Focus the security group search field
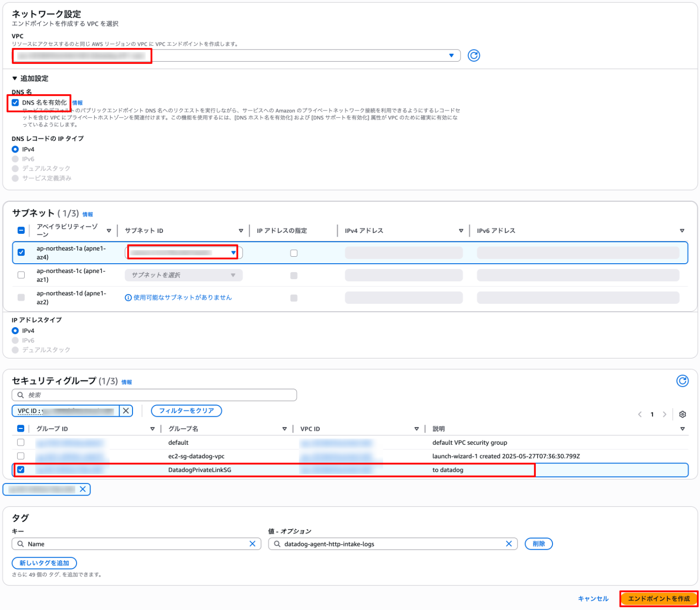700x610 pixels. (154, 395)
